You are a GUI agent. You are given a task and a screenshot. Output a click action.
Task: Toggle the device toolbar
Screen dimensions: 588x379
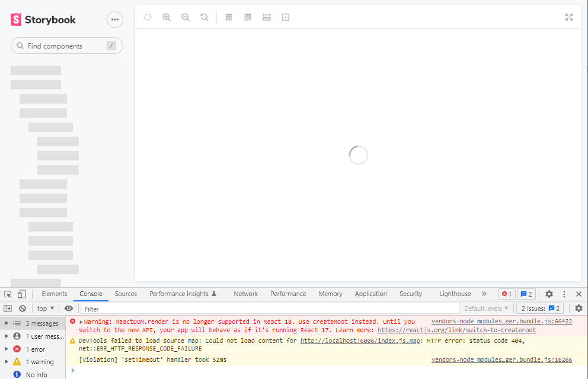(x=21, y=294)
